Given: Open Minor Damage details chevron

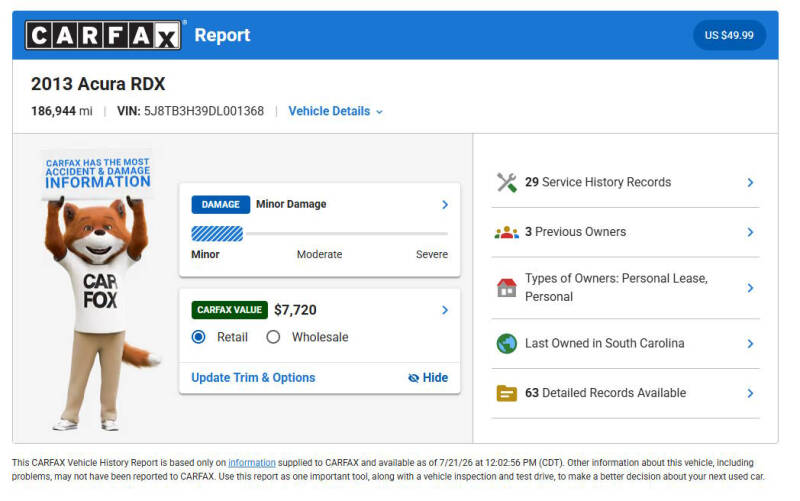Looking at the screenshot, I should click(x=445, y=205).
